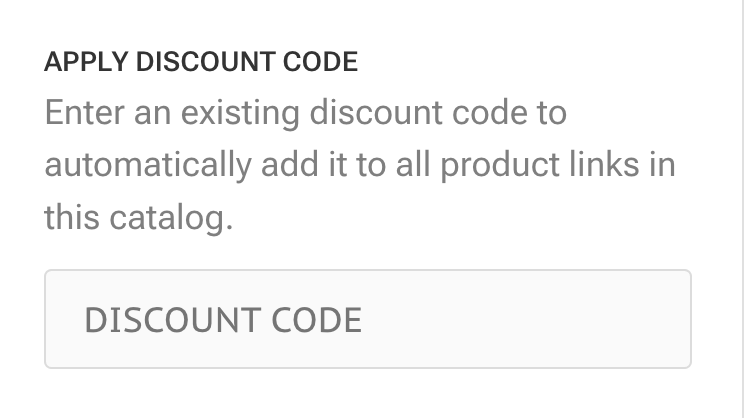
Task: Click the word "APPLY" in the heading
Action: tap(86, 62)
